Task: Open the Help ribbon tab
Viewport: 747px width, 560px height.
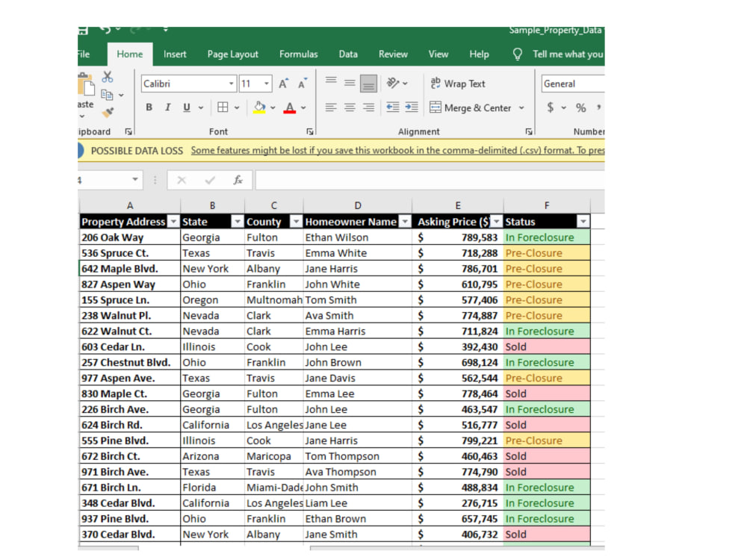Action: pyautogui.click(x=479, y=55)
